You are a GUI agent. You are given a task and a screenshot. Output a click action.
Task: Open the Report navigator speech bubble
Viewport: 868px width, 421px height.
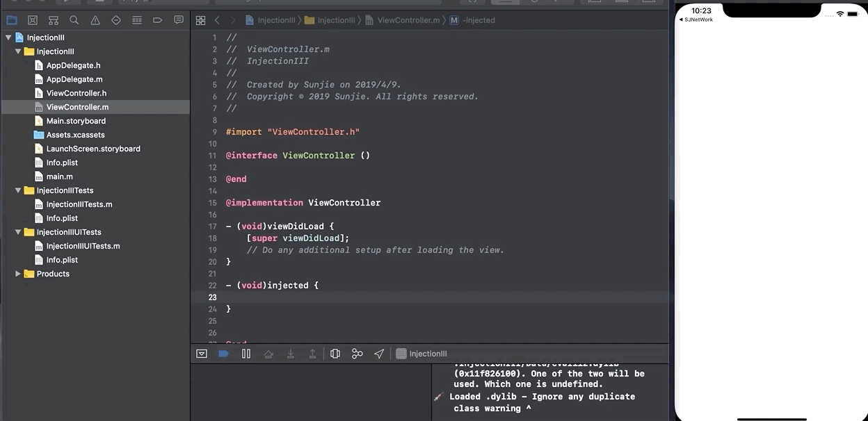(x=179, y=20)
